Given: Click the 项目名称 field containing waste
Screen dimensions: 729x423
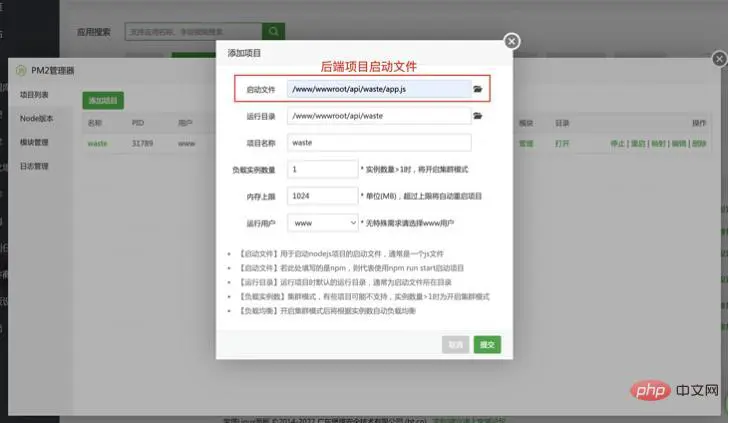Looking at the screenshot, I should coord(379,143).
